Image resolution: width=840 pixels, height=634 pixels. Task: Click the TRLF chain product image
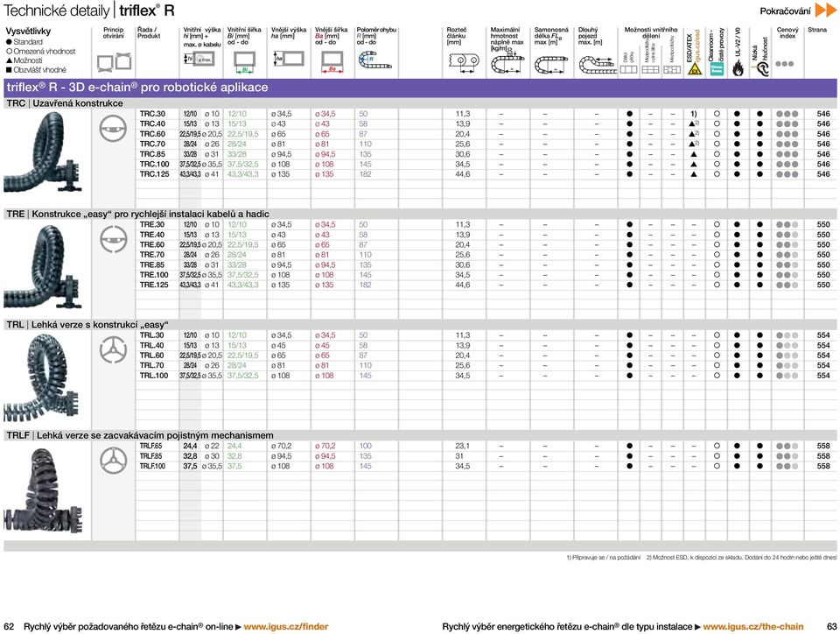coord(43,490)
